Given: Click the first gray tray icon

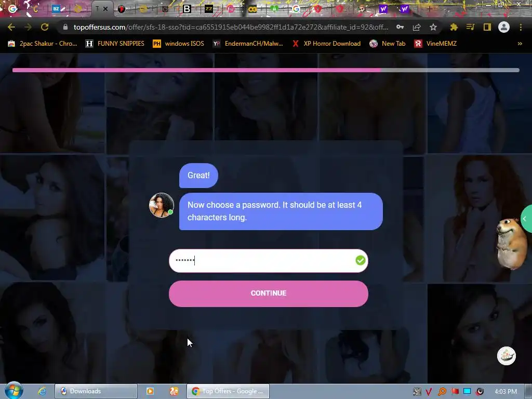Looking at the screenshot, I should click(417, 392).
